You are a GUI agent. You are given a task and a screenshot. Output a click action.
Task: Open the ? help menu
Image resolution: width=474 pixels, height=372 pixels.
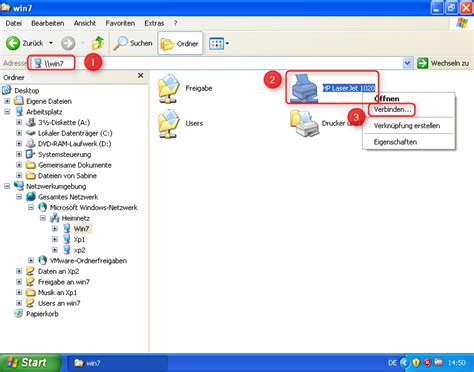click(176, 23)
